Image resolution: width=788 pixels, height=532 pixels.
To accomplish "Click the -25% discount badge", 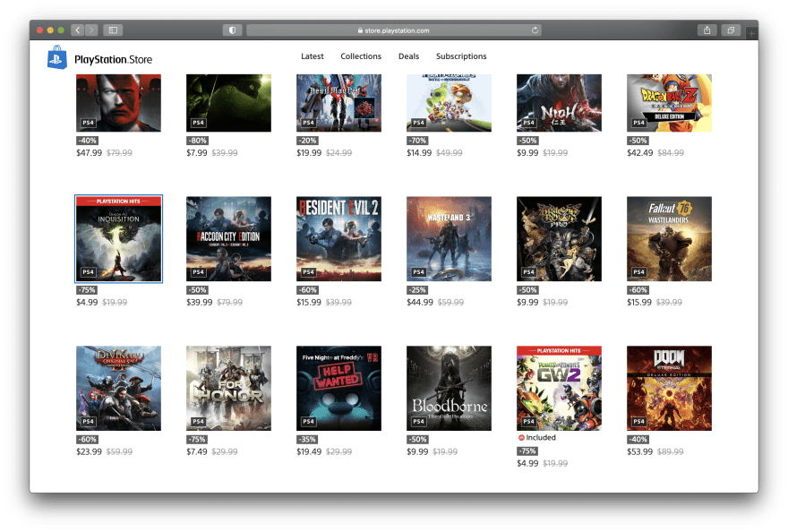I will point(417,290).
